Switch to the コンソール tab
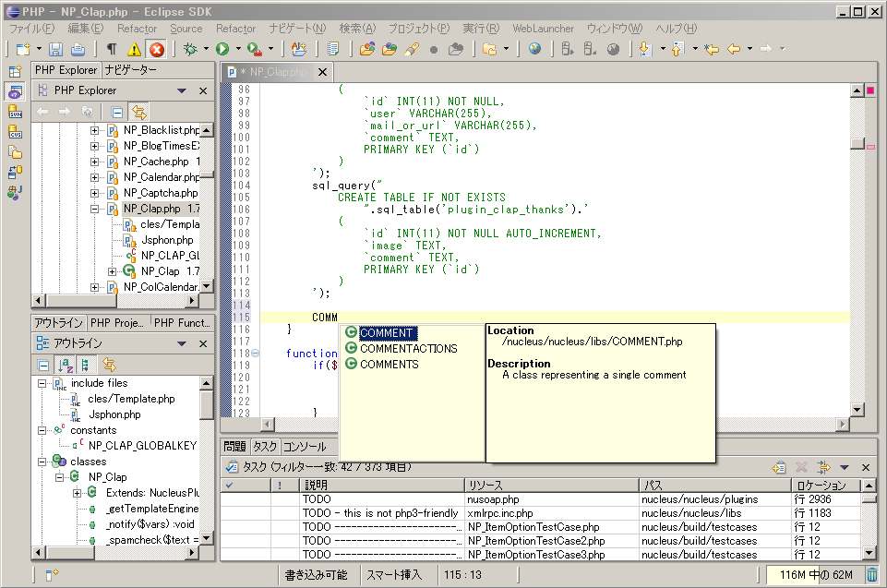This screenshot has height=588, width=887. (x=305, y=447)
